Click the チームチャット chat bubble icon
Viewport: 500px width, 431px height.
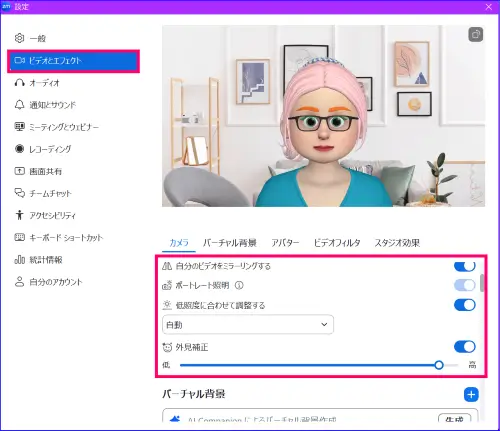pos(20,193)
